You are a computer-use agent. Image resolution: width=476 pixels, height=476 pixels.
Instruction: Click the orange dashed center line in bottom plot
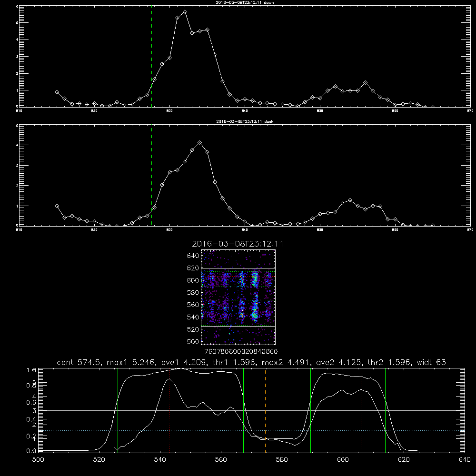tap(265, 410)
